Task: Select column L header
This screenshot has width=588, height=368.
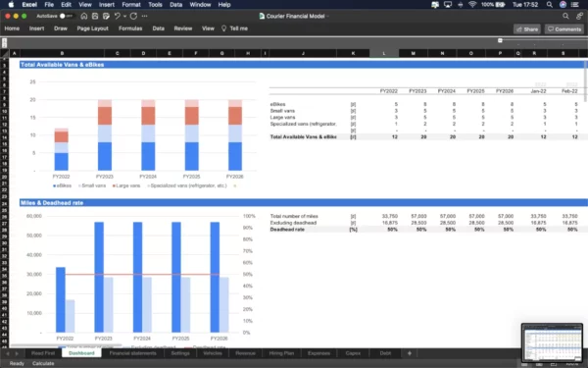Action: tap(384, 53)
